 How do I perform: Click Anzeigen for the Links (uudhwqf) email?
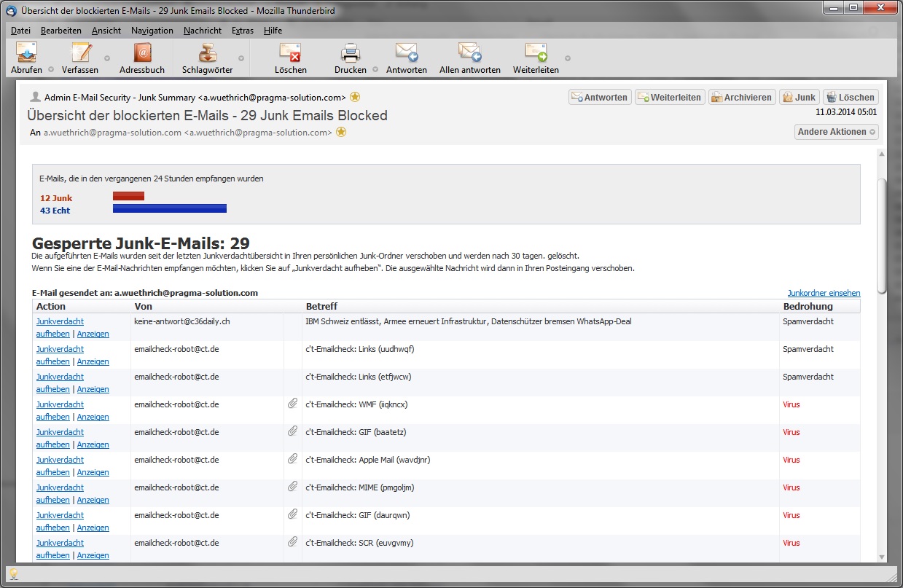(93, 361)
